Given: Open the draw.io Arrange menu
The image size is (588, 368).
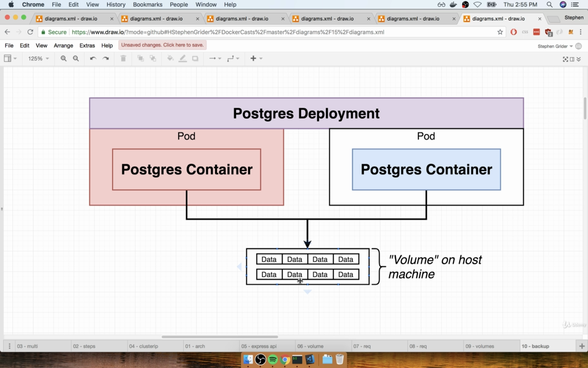Looking at the screenshot, I should click(63, 46).
